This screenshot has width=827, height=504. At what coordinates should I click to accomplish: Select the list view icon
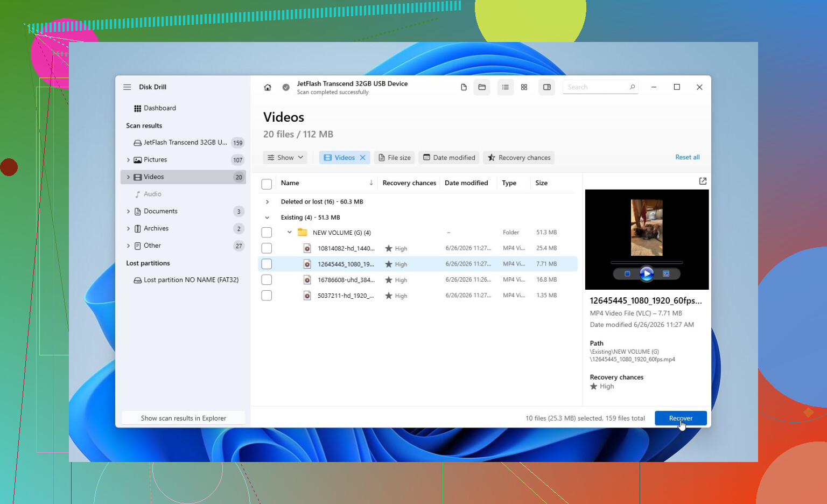(x=505, y=87)
